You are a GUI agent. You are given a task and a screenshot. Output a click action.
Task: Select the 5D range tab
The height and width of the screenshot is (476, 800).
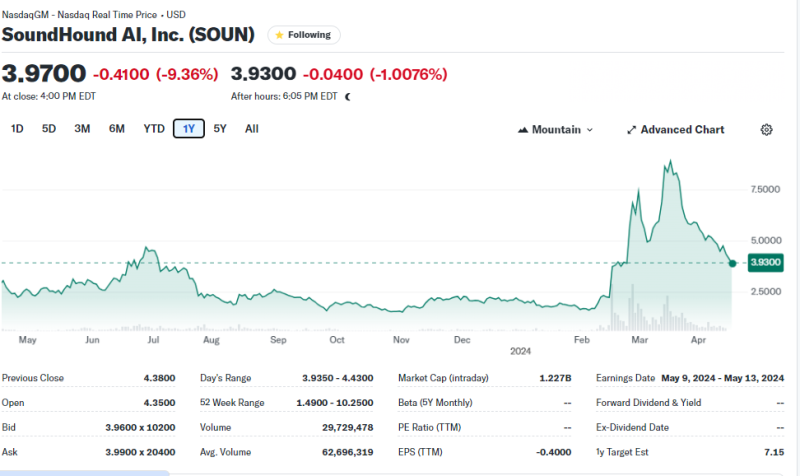point(48,129)
